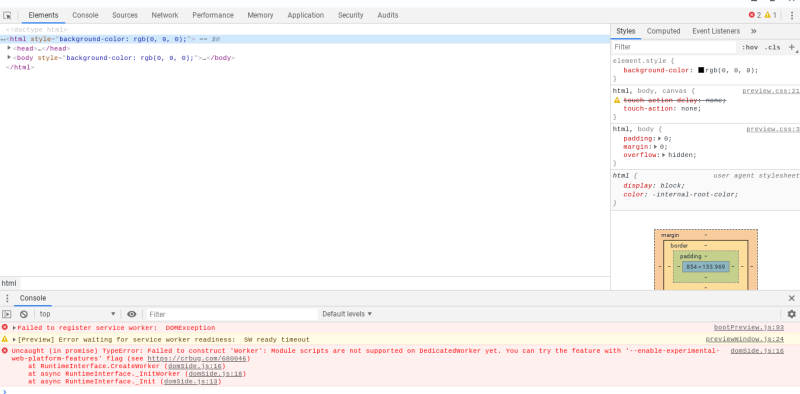
Task: Select the Computed sidebar tab
Action: 663,31
